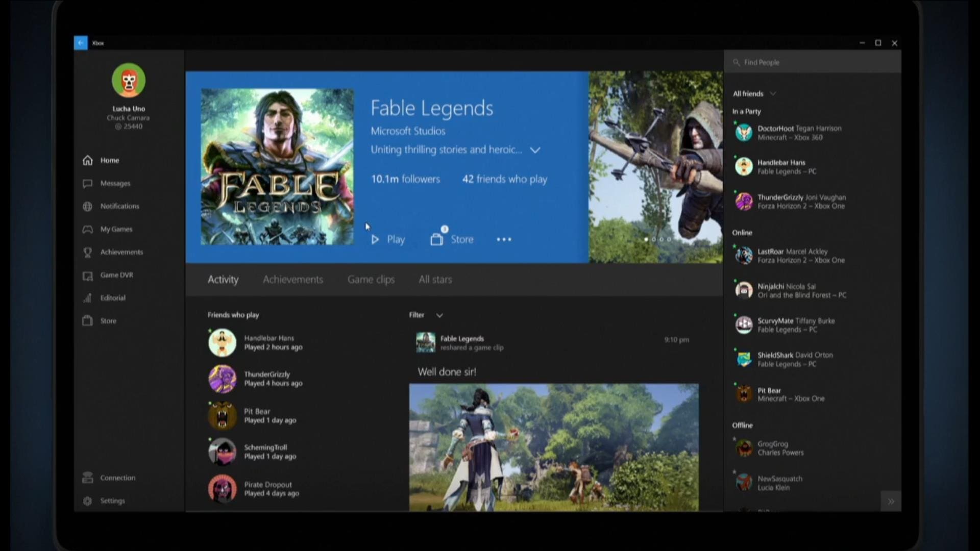The height and width of the screenshot is (551, 980).
Task: Select the first carousel dot on screenshot
Action: click(x=646, y=239)
